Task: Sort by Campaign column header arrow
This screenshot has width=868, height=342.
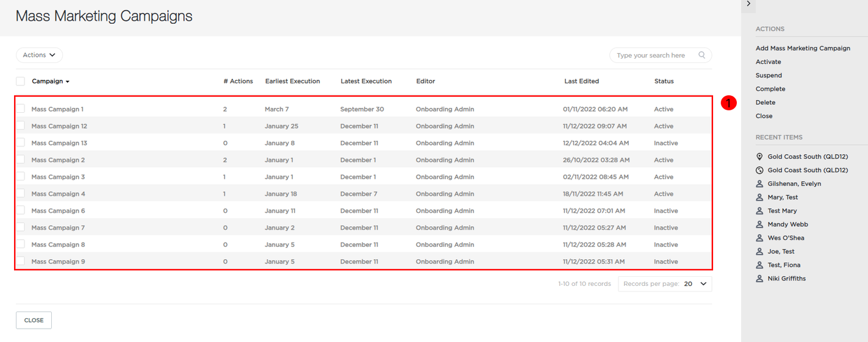Action: point(68,82)
